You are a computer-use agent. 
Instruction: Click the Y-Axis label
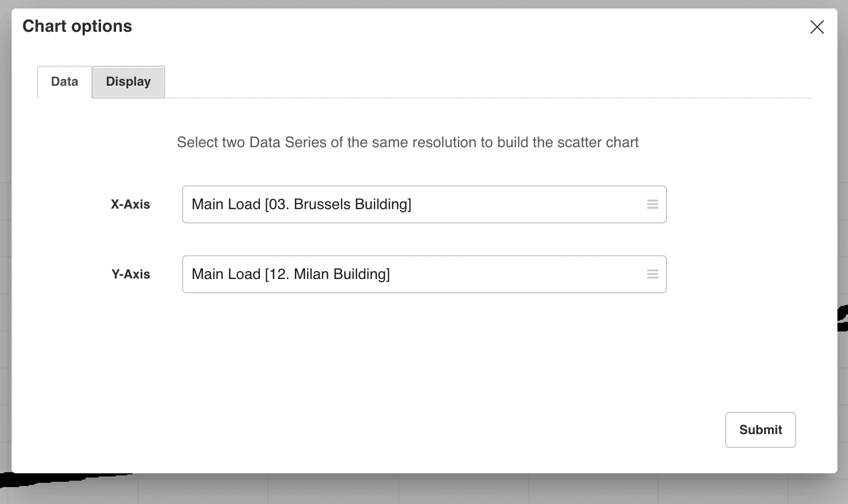tap(131, 274)
